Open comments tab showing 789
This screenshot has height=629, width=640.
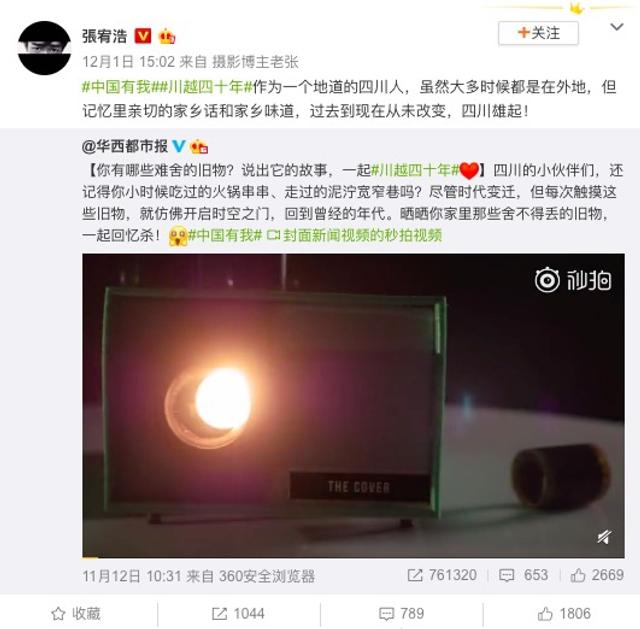point(402,613)
